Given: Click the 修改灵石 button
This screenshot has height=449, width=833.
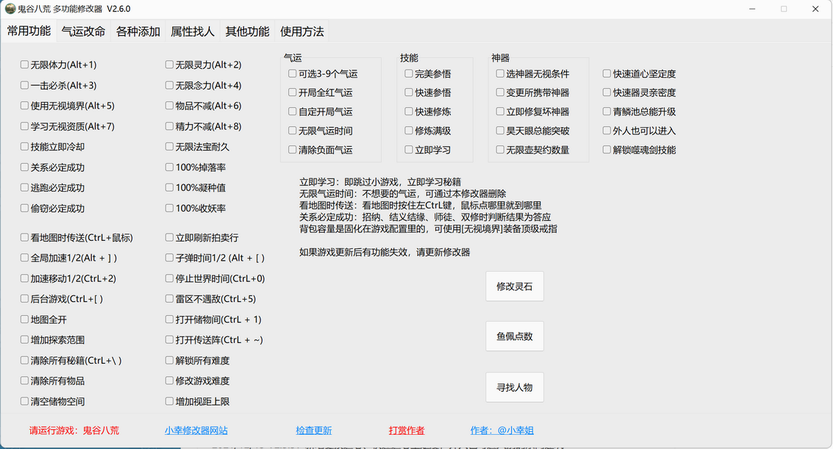Looking at the screenshot, I should click(x=514, y=286).
